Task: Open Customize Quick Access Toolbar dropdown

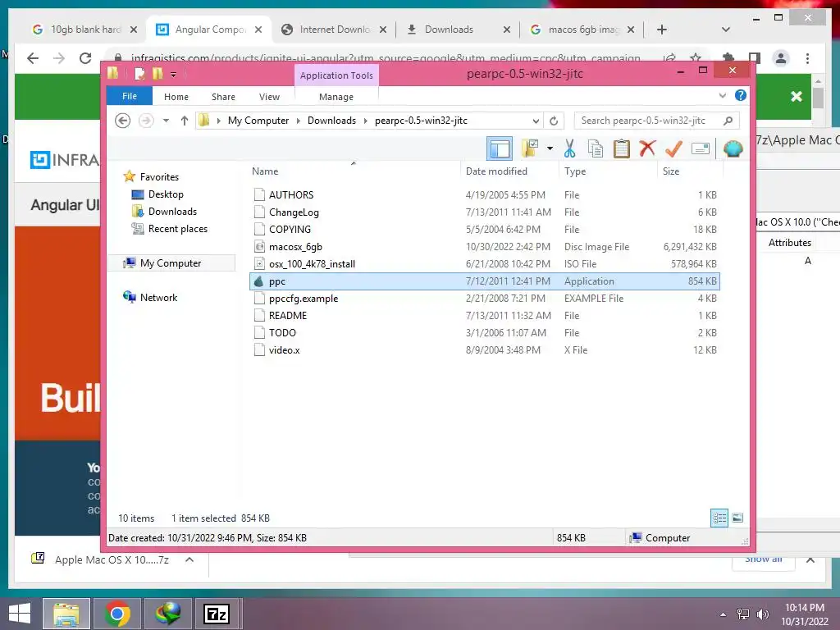Action: (174, 75)
